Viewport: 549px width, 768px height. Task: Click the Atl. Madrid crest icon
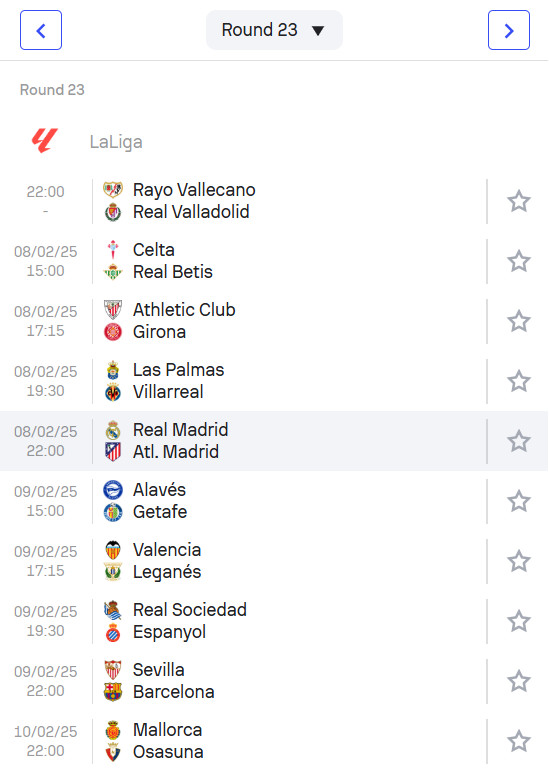pos(113,452)
